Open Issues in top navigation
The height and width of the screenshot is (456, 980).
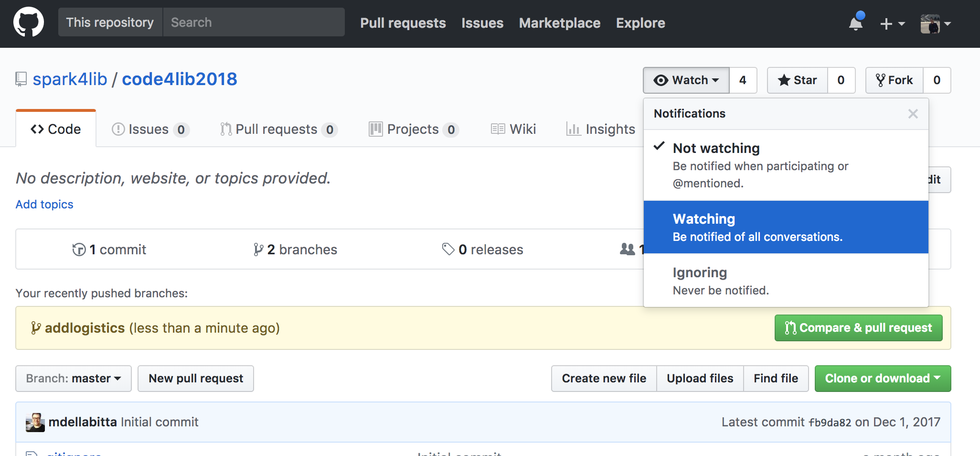point(482,23)
